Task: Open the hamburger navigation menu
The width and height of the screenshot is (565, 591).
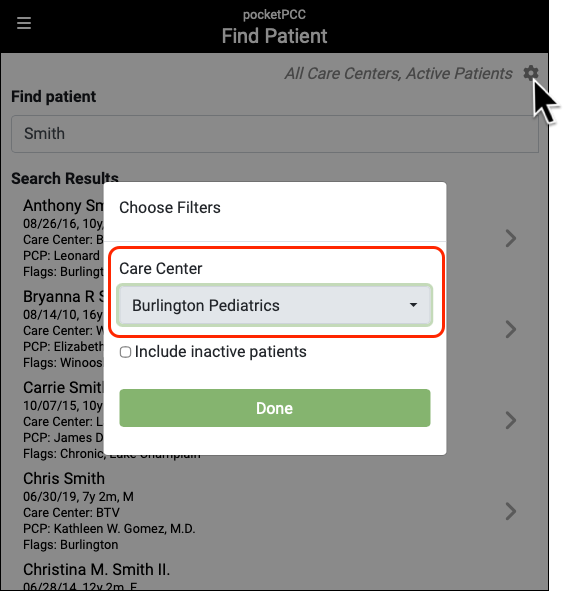Action: [x=24, y=23]
